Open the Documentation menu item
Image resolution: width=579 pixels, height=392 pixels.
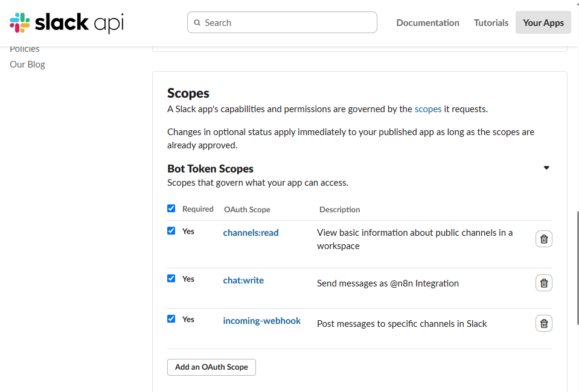[427, 23]
